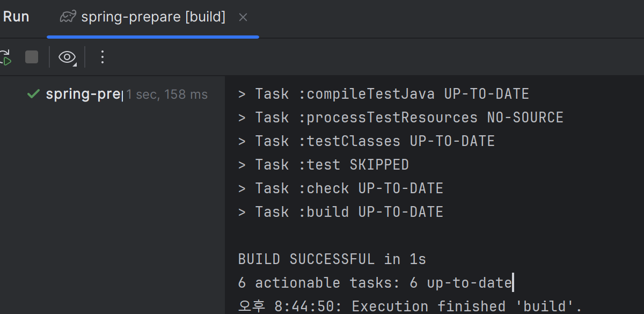This screenshot has height=314, width=644.
Task: Click the Task :test SKIPPED line
Action: 324,165
